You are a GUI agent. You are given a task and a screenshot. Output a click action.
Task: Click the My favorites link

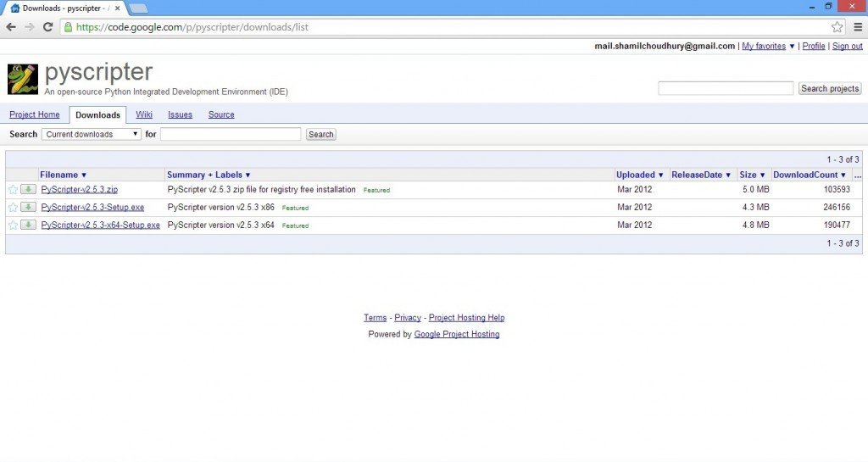764,47
